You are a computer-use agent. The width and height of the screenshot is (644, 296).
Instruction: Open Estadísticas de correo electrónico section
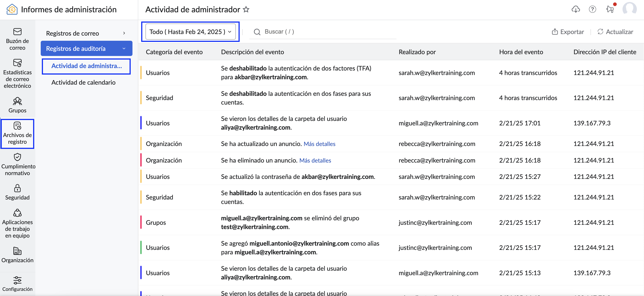coord(17,74)
